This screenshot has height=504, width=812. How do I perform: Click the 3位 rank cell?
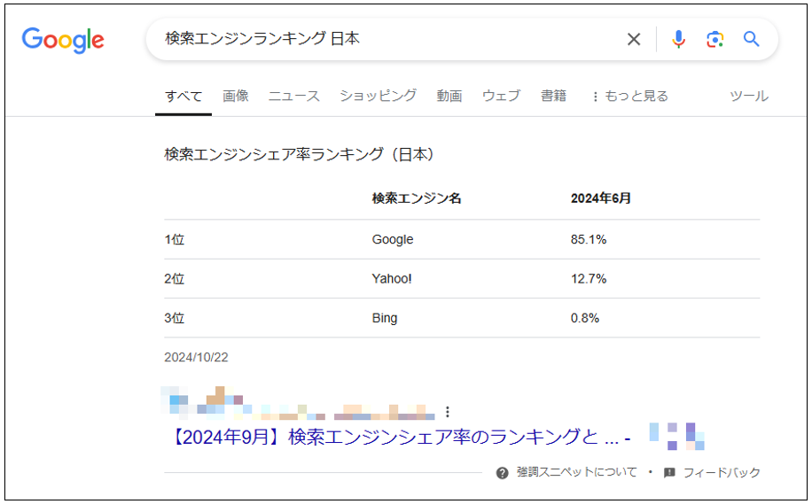point(175,318)
